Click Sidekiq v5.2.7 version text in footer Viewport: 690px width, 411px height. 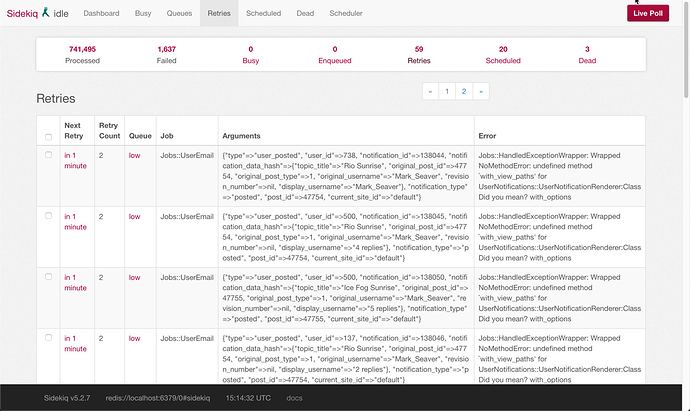[x=67, y=398]
